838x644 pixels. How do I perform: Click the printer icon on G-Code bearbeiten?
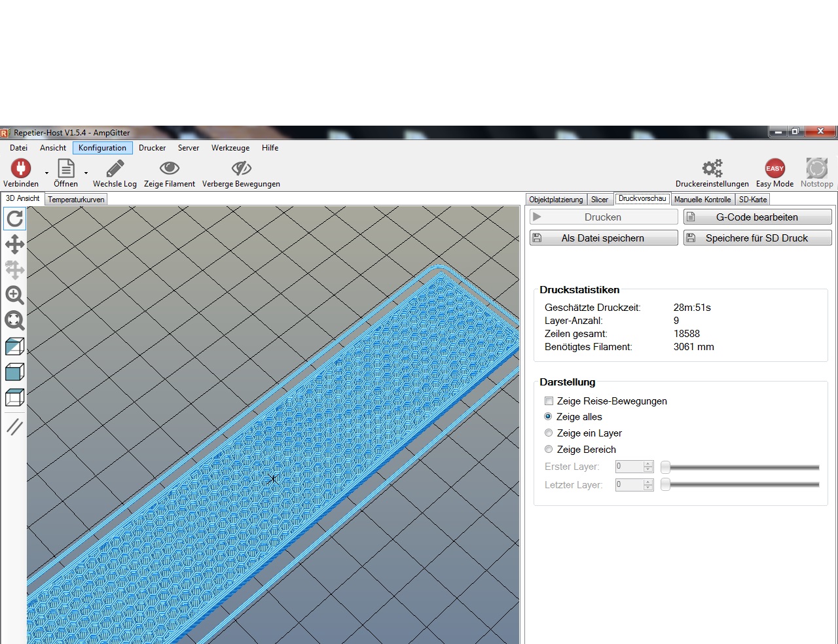(x=691, y=217)
